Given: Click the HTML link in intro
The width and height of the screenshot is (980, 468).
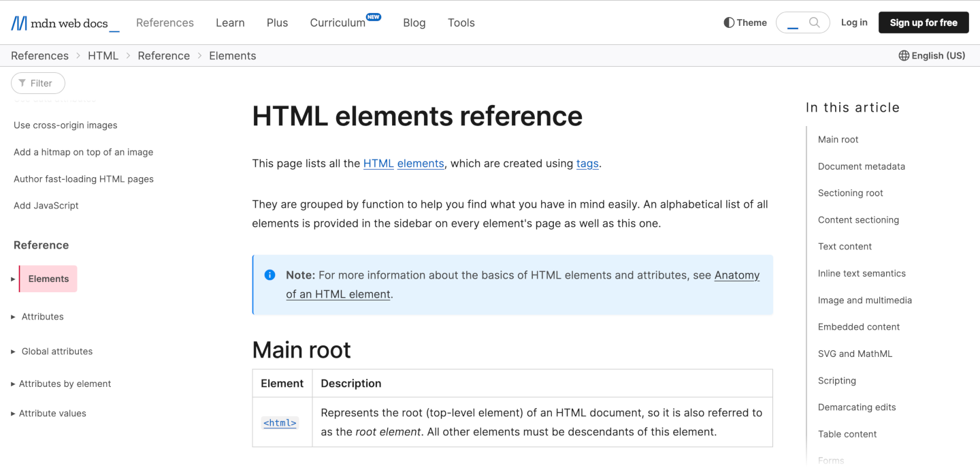Looking at the screenshot, I should point(378,163).
